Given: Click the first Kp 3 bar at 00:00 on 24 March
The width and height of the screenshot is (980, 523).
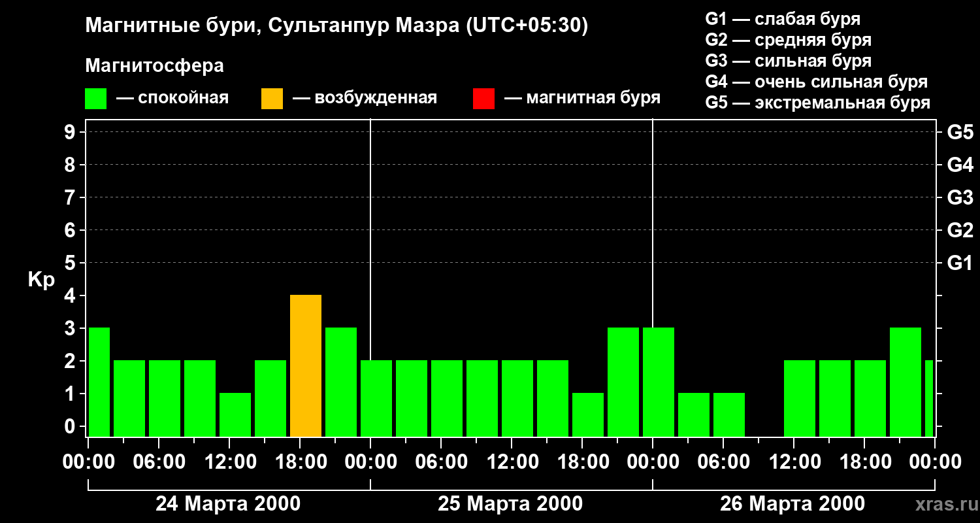Looking at the screenshot, I should tap(99, 382).
